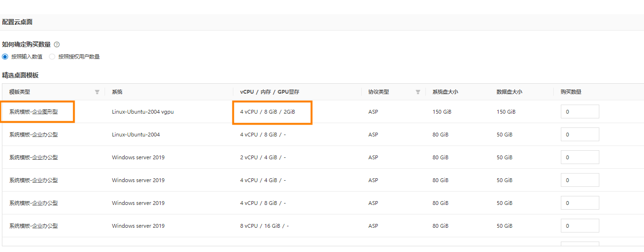Click the 购买数量 column header
The height and width of the screenshot is (252, 644).
coord(571,92)
